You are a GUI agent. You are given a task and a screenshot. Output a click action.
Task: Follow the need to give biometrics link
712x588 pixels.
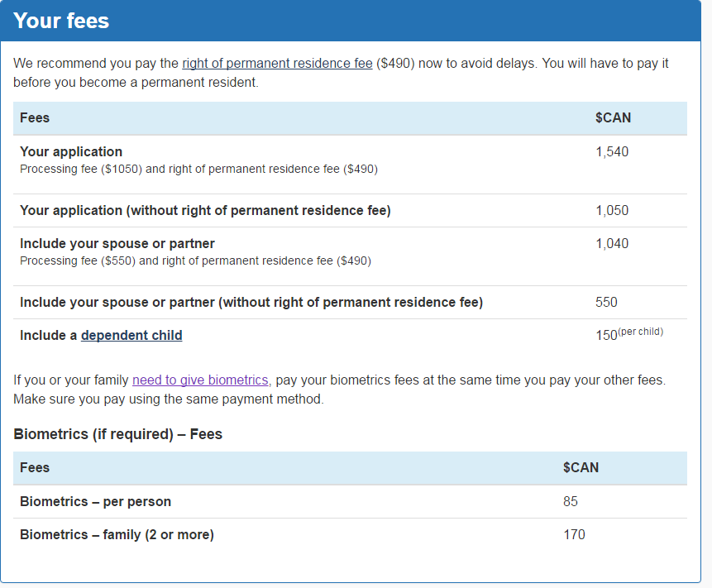[x=200, y=380]
